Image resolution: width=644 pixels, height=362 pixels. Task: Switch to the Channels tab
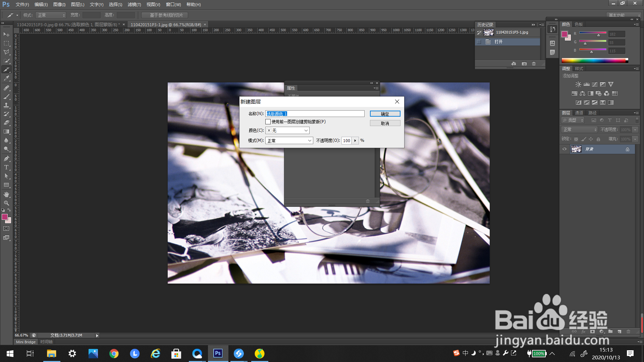tap(579, 113)
